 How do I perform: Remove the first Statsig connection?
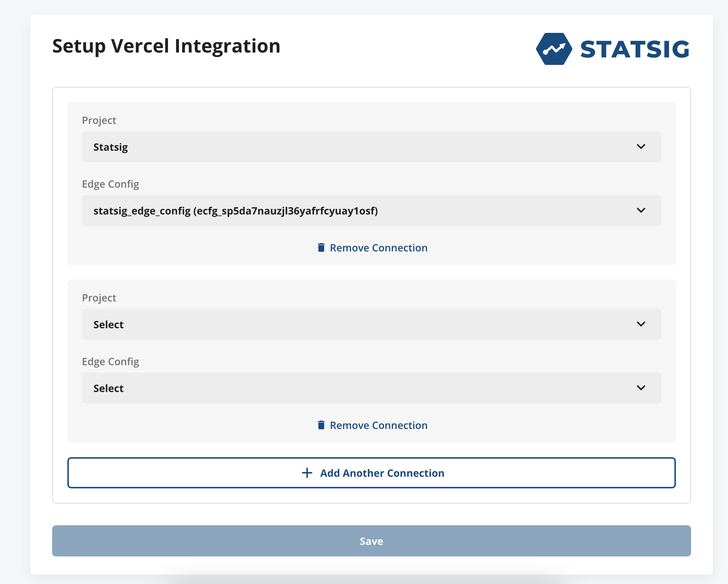point(378,248)
